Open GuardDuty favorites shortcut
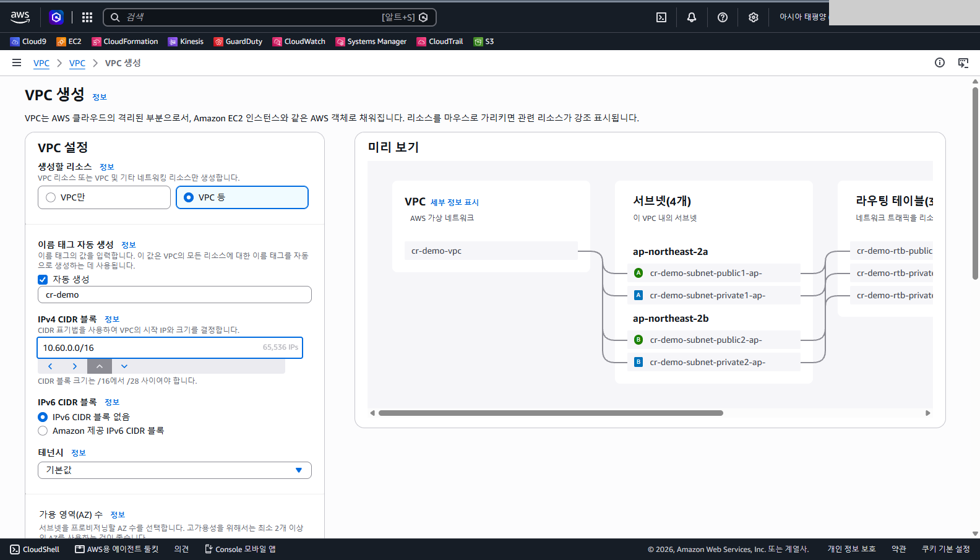 click(x=238, y=41)
